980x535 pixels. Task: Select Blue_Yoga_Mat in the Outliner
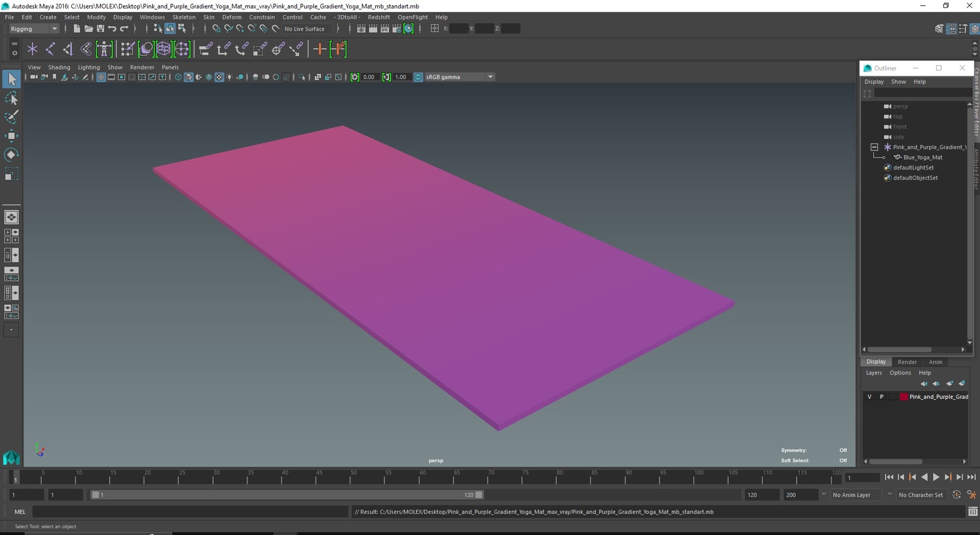922,157
